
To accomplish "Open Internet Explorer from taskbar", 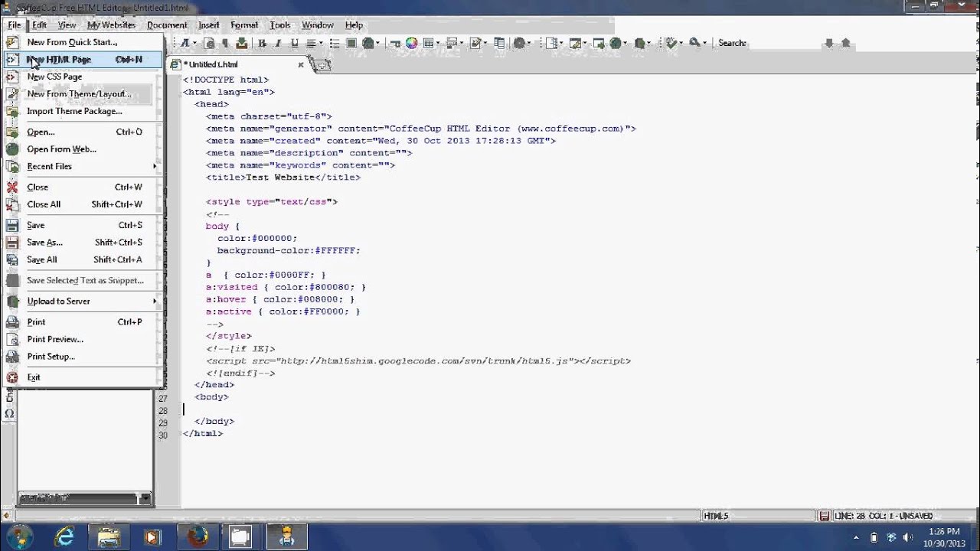I will point(65,537).
